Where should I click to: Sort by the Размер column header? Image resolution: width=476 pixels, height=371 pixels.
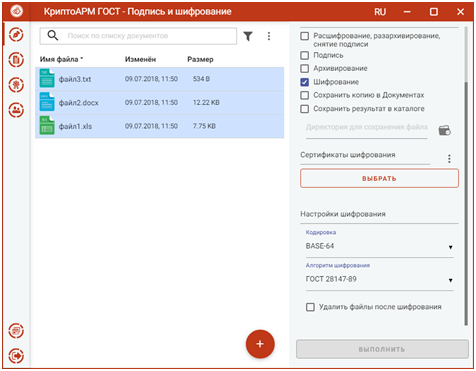coord(200,59)
